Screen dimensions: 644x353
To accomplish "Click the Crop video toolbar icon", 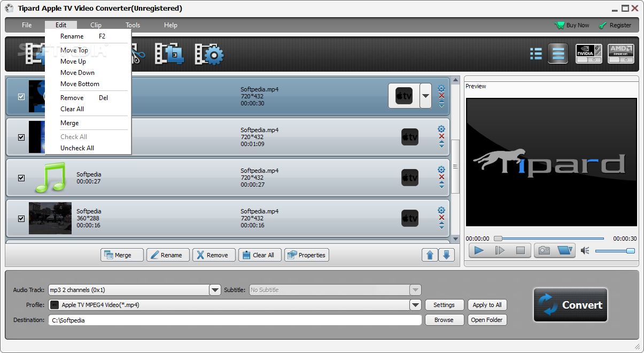I will (x=169, y=54).
